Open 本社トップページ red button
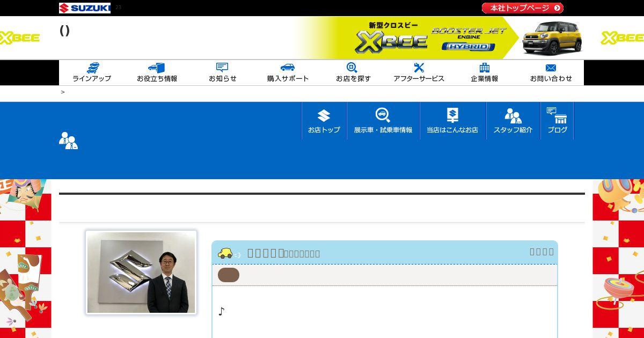Viewport: 644px width, 338px height. (x=522, y=8)
